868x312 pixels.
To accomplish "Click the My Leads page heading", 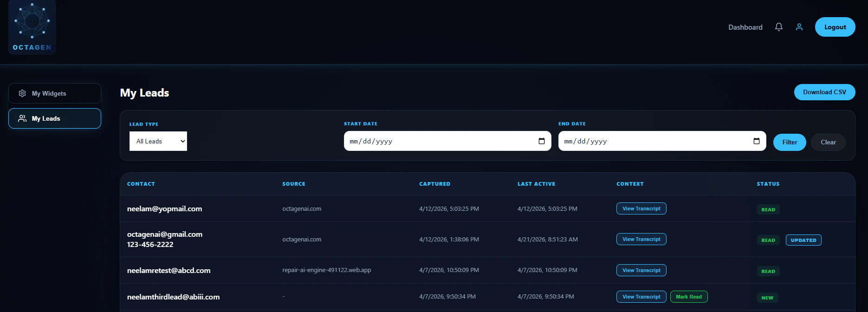I will point(144,93).
